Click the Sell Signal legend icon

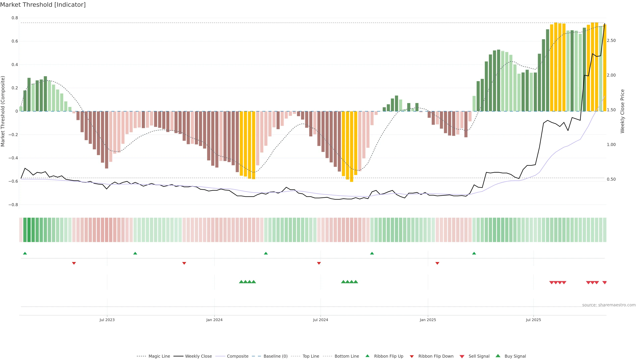click(x=462, y=356)
